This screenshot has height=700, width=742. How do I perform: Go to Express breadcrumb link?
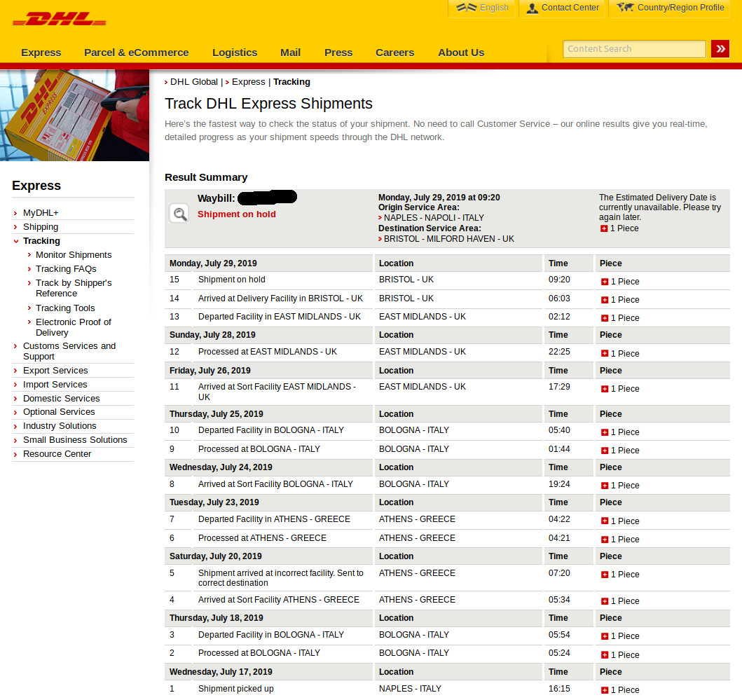click(x=249, y=82)
